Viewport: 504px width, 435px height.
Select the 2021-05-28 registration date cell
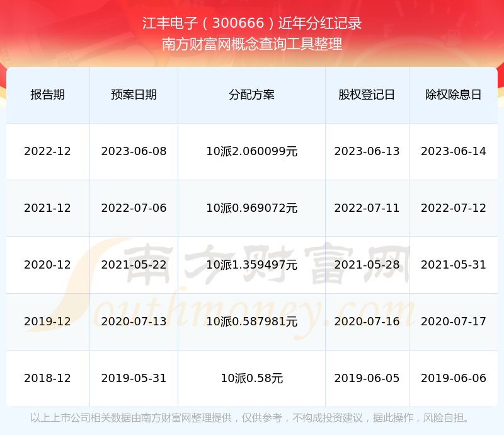tap(367, 265)
